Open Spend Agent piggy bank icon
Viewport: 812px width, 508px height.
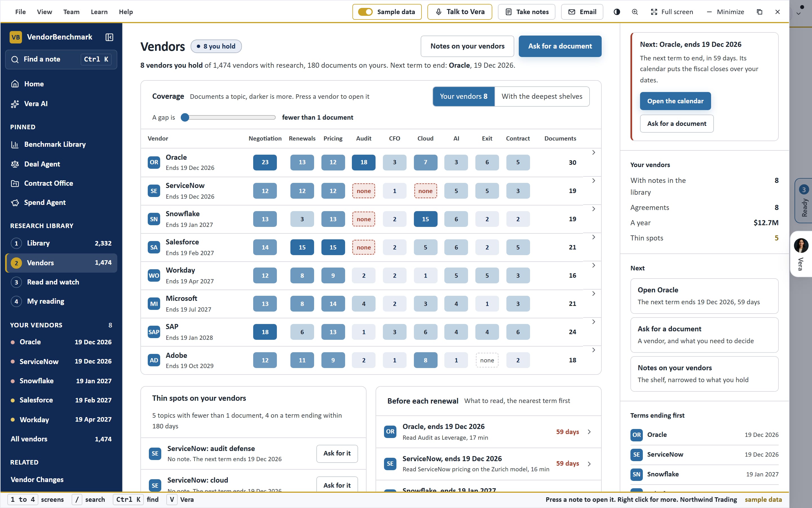tap(15, 203)
